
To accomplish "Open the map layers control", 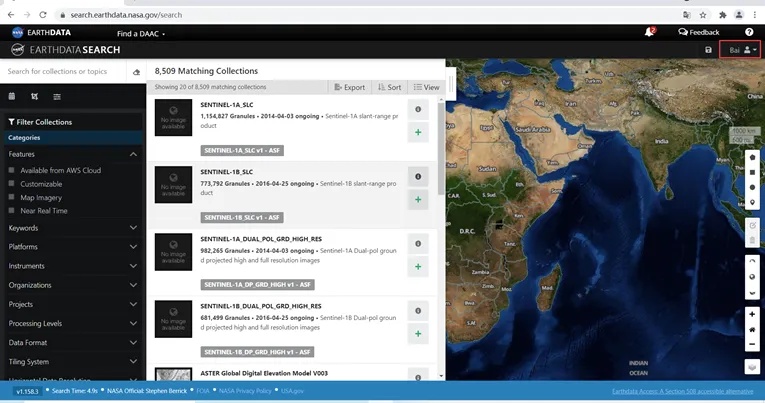I will (752, 367).
